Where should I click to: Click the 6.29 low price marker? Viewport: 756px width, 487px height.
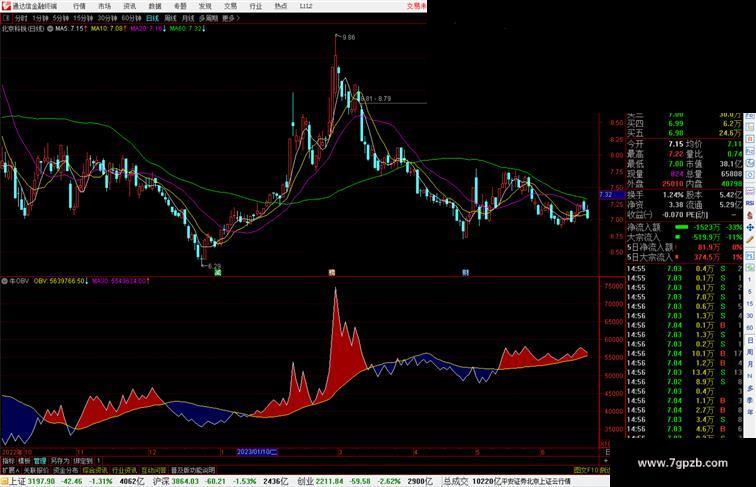pyautogui.click(x=214, y=266)
